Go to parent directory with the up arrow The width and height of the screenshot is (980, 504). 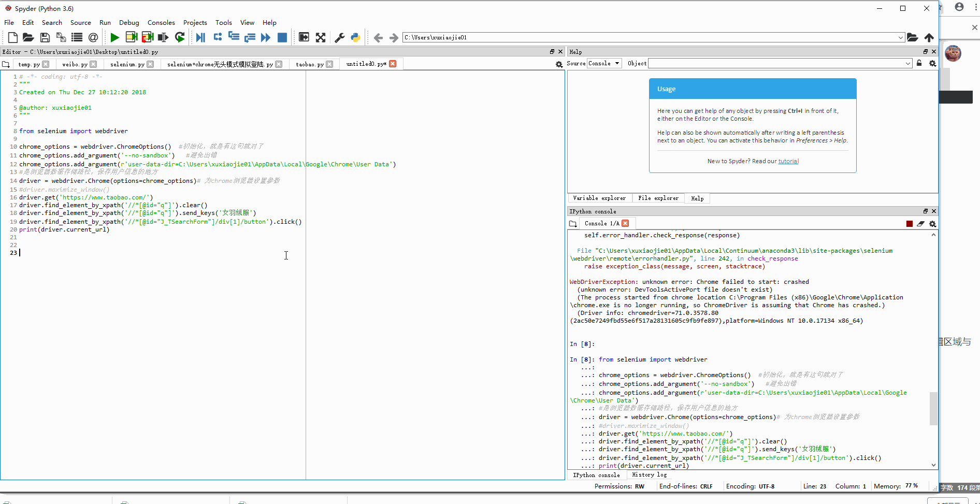click(x=929, y=37)
